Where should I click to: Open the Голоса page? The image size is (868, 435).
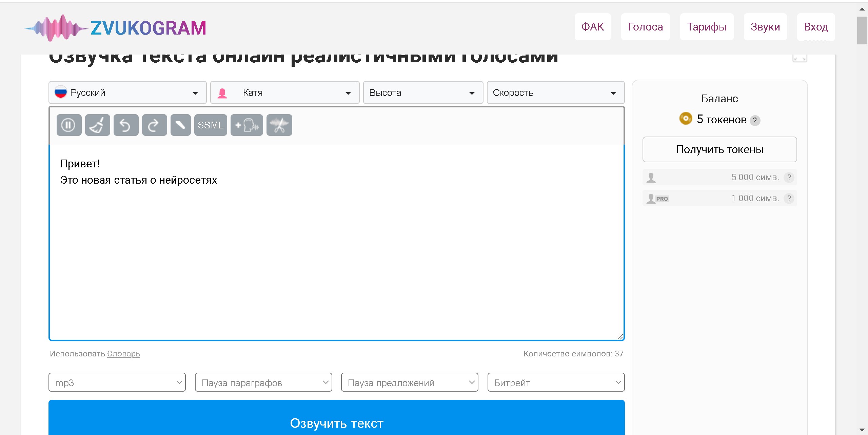coord(645,27)
